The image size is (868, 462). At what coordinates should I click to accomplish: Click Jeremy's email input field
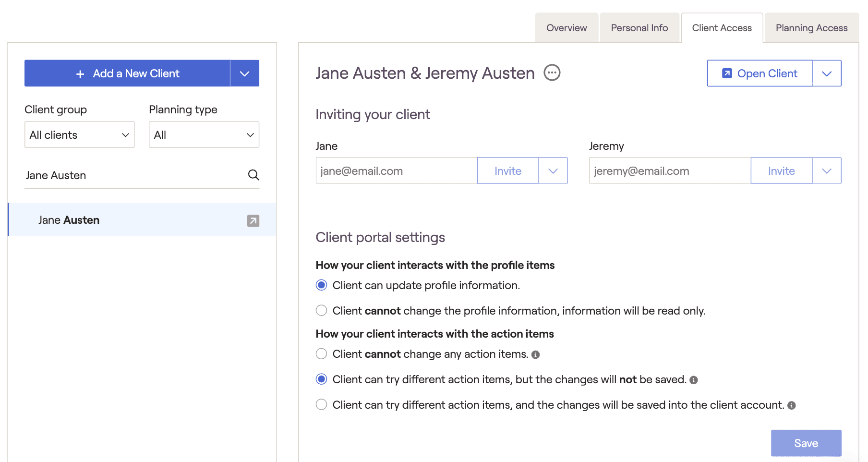(x=669, y=171)
